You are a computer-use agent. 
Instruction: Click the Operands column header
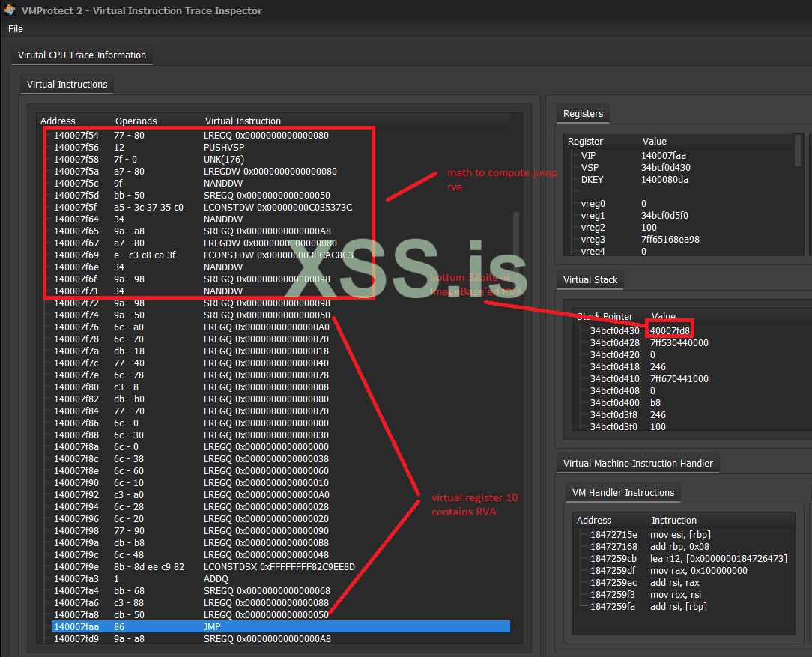136,121
